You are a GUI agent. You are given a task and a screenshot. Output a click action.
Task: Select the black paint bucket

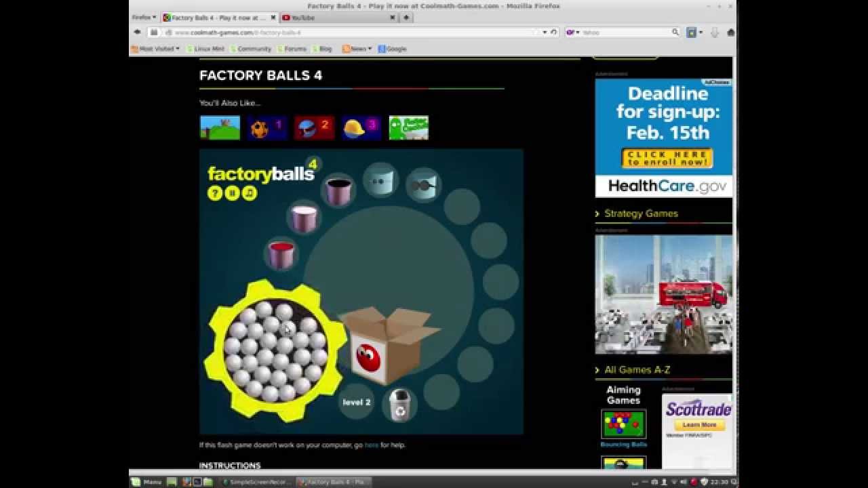pyautogui.click(x=338, y=191)
